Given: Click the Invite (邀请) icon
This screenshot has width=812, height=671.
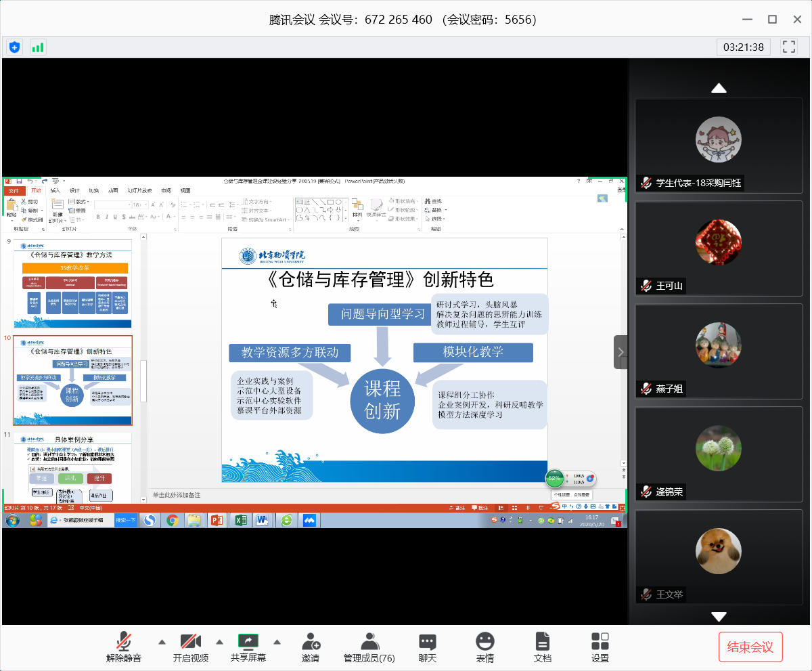Looking at the screenshot, I should (311, 647).
